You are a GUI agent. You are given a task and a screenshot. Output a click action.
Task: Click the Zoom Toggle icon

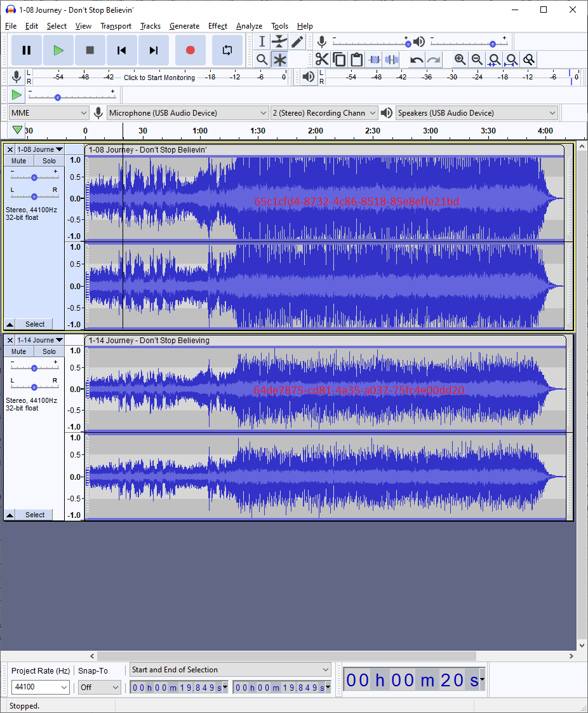(x=528, y=60)
